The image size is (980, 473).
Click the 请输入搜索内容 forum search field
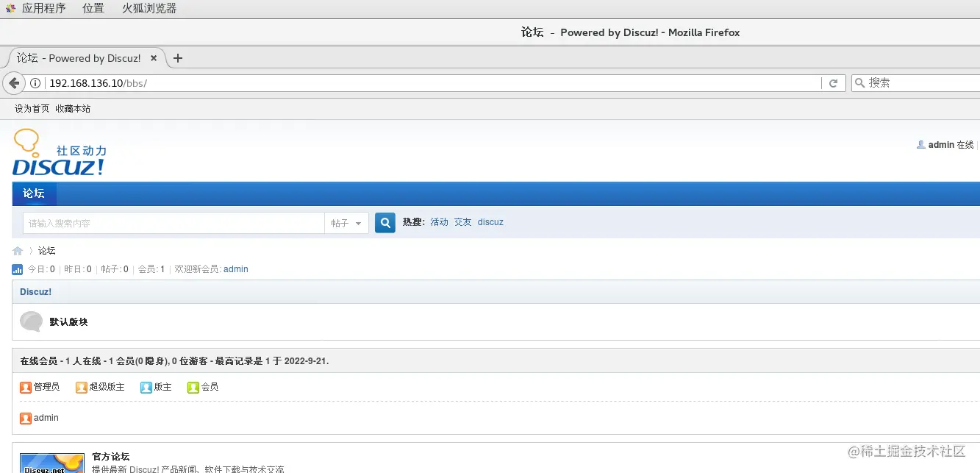coord(174,223)
